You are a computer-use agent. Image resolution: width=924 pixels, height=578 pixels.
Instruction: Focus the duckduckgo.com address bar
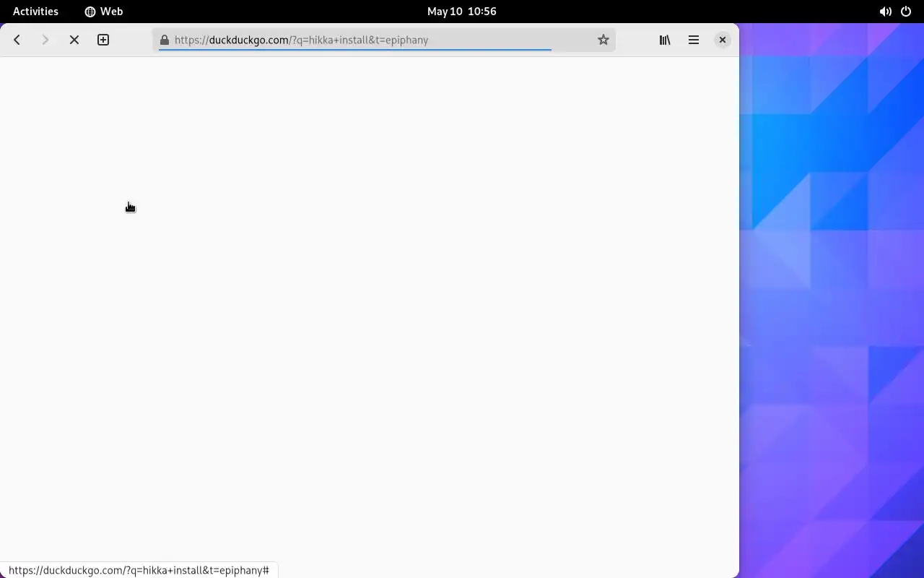point(383,40)
